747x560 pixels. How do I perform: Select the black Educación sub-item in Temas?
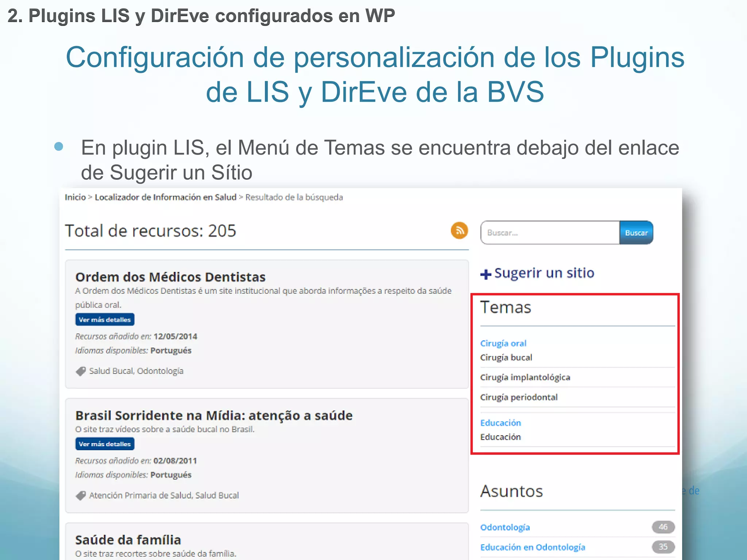(500, 437)
